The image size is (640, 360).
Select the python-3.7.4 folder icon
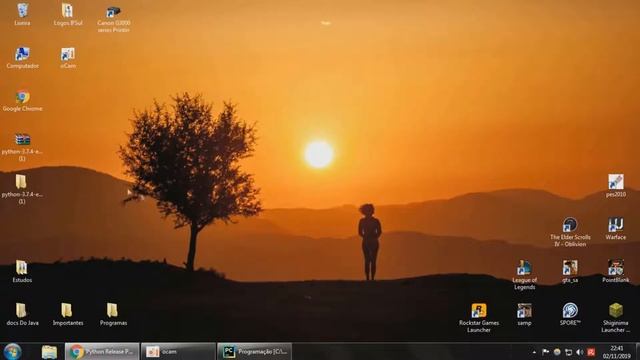pyautogui.click(x=22, y=190)
